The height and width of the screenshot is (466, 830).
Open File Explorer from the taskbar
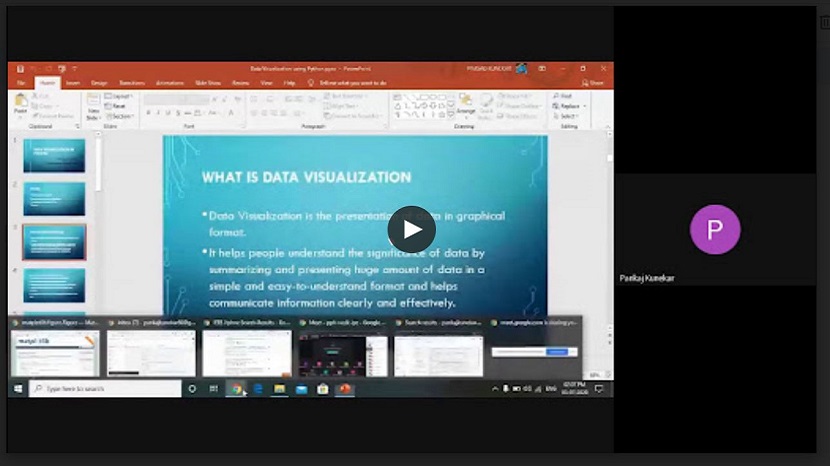coord(279,389)
